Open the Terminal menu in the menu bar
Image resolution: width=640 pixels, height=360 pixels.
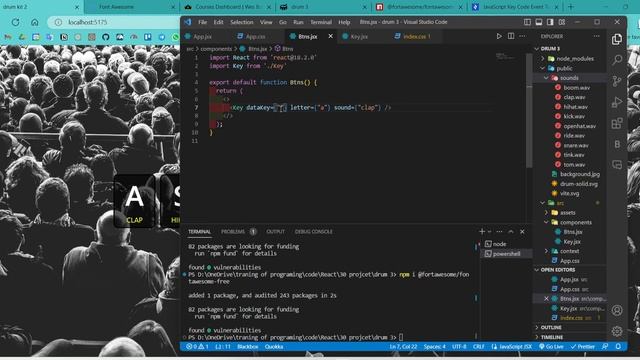(321, 22)
